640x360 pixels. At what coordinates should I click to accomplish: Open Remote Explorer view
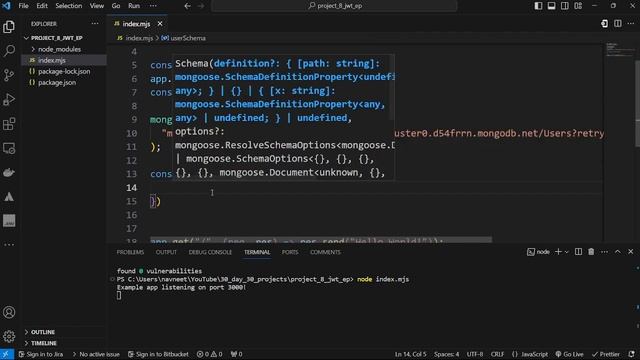pyautogui.click(x=9, y=148)
